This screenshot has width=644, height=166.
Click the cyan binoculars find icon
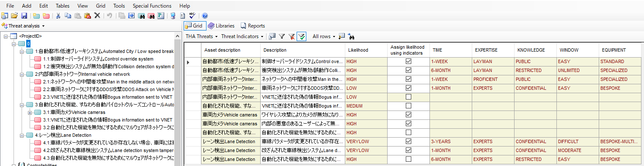tap(141, 16)
